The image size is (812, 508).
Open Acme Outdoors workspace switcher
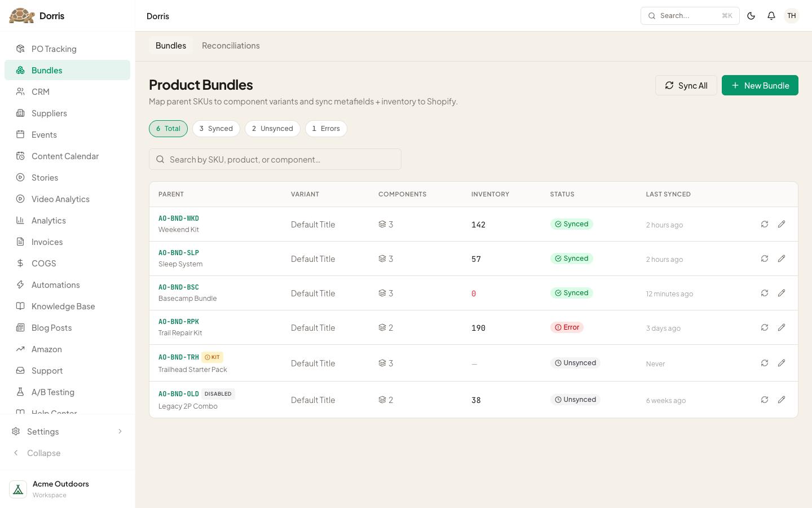pyautogui.click(x=67, y=489)
